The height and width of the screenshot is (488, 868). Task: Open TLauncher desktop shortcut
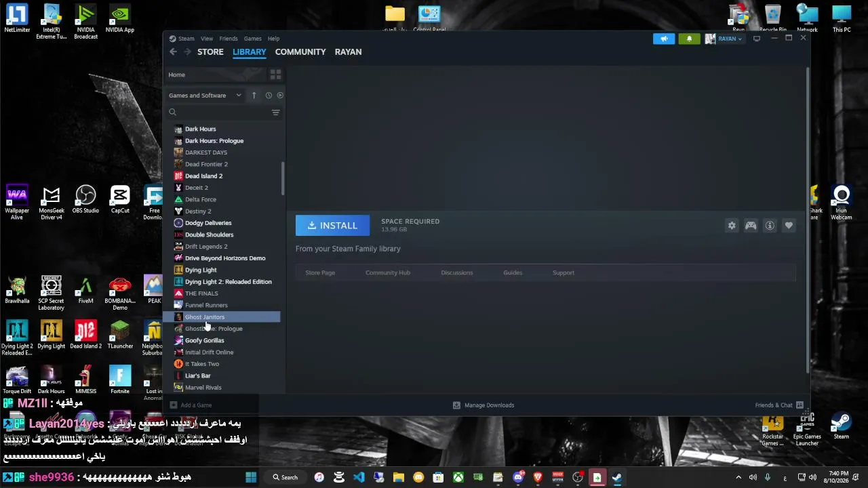tap(120, 335)
